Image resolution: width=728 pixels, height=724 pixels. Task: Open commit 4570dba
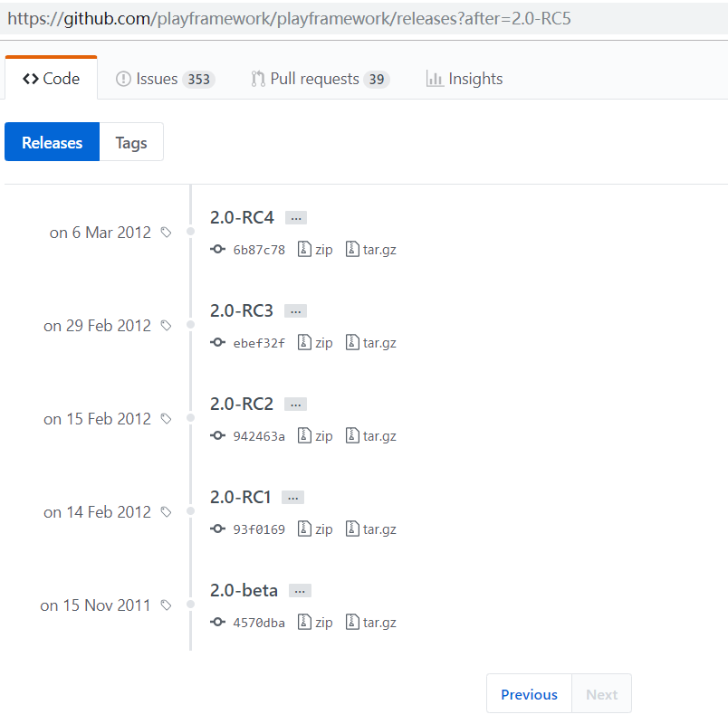click(x=259, y=623)
